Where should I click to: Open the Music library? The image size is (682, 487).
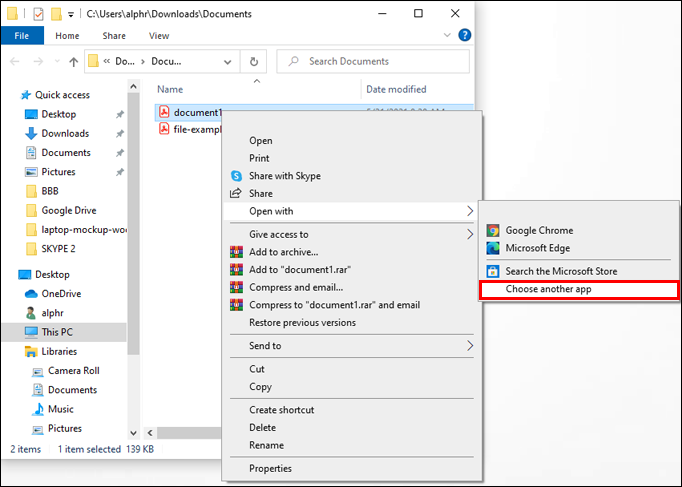click(x=61, y=409)
